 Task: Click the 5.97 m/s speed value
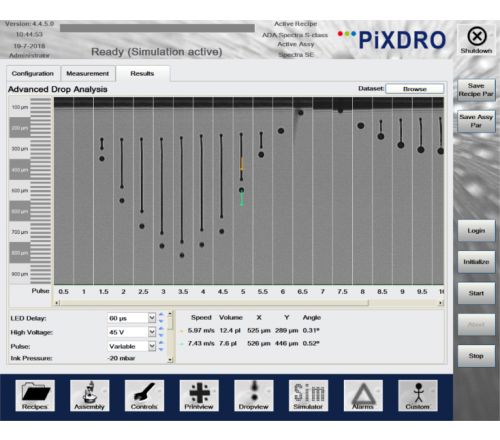(201, 330)
